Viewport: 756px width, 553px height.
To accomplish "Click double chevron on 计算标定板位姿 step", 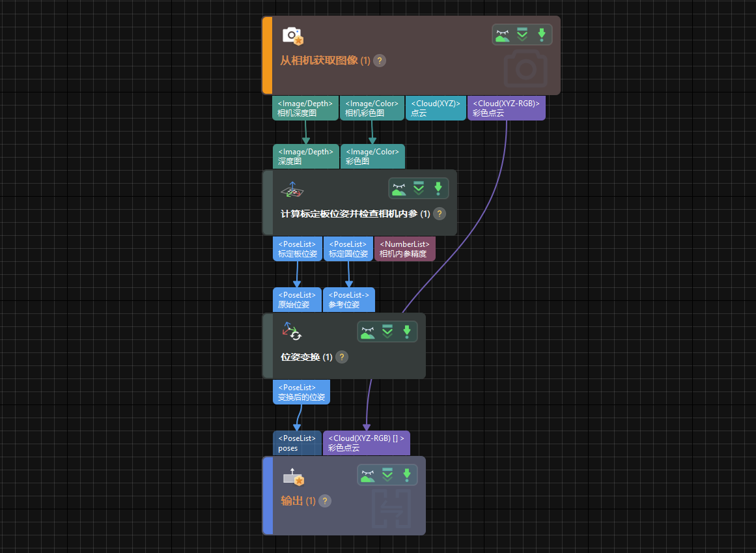I will 419,188.
